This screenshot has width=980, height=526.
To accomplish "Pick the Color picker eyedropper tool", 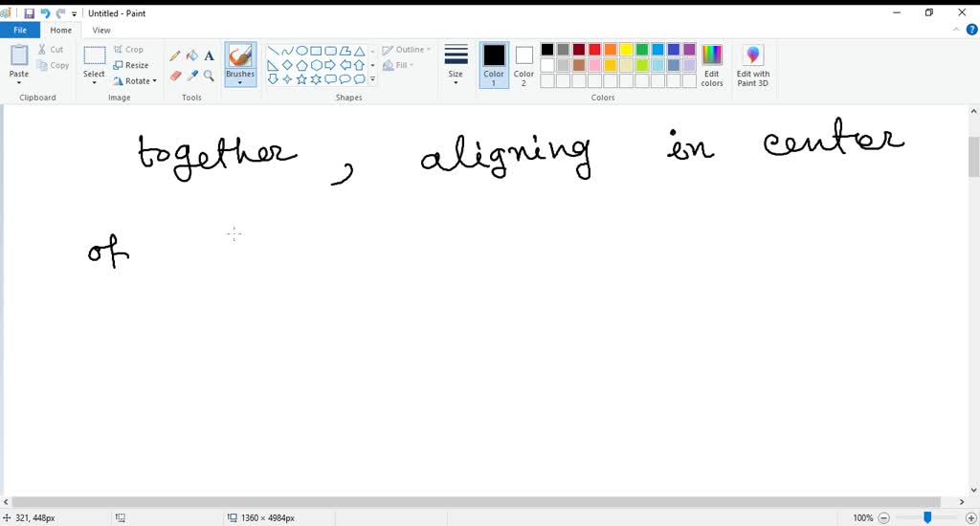I will (191, 76).
